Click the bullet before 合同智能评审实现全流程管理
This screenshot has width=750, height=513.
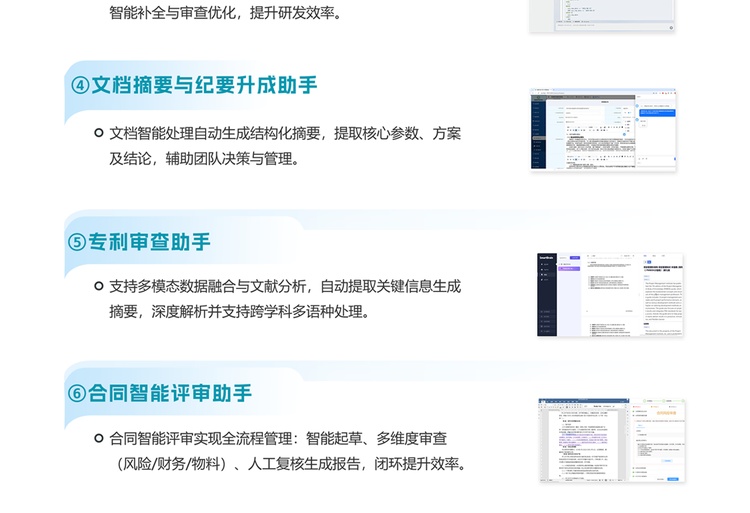click(x=99, y=438)
